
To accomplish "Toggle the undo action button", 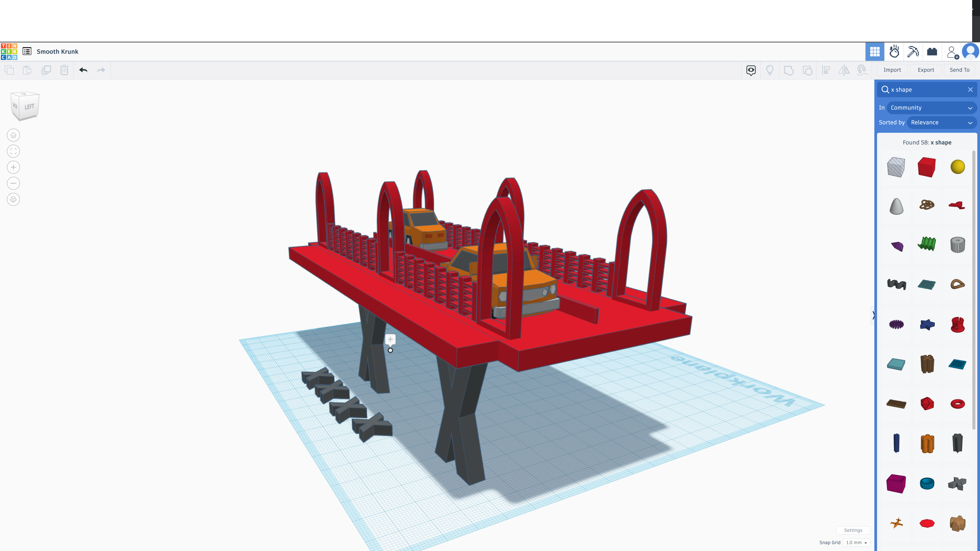I will [x=83, y=70].
